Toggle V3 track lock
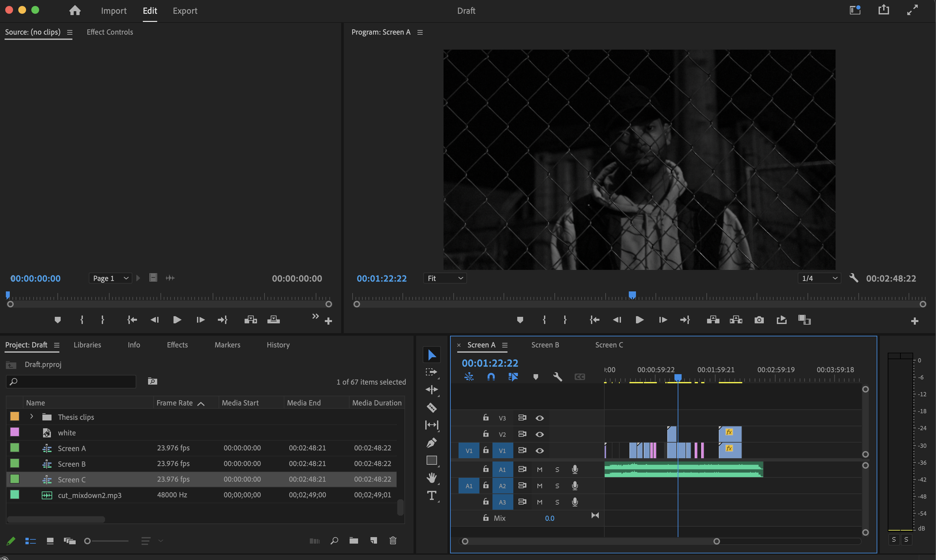The image size is (936, 560). (x=486, y=418)
